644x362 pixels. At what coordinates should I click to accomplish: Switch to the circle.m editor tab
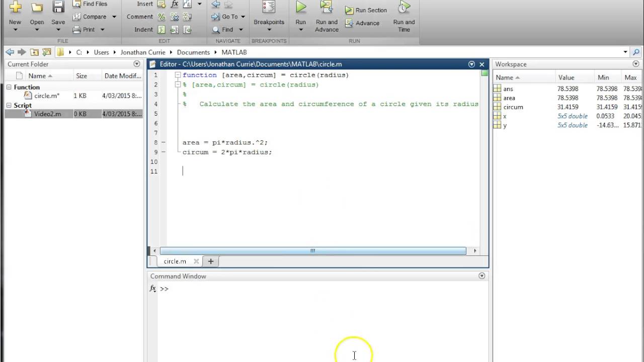[175, 261]
